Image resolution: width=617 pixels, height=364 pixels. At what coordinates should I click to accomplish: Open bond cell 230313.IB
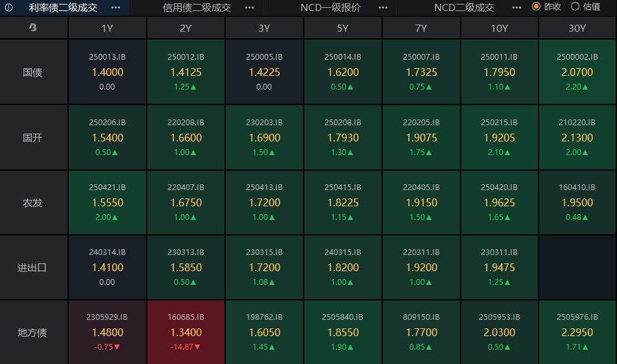186,267
